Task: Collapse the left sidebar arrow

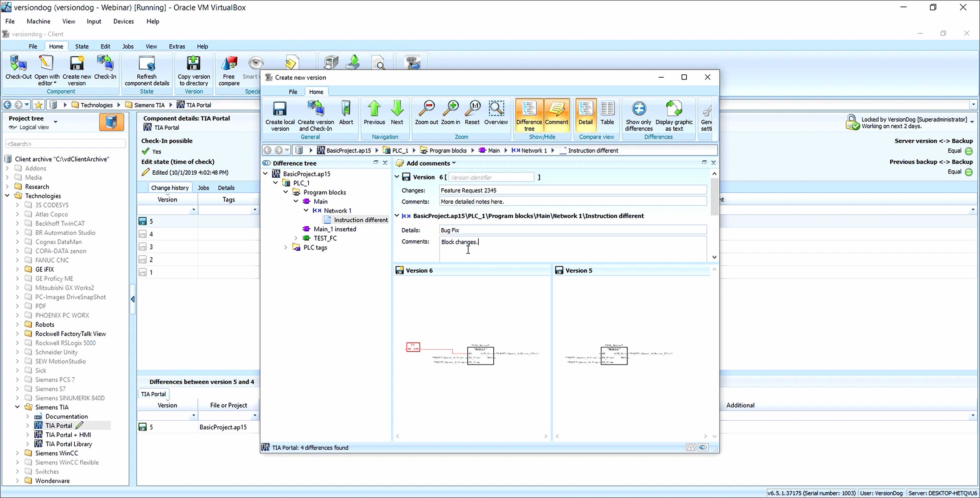Action: click(x=132, y=299)
